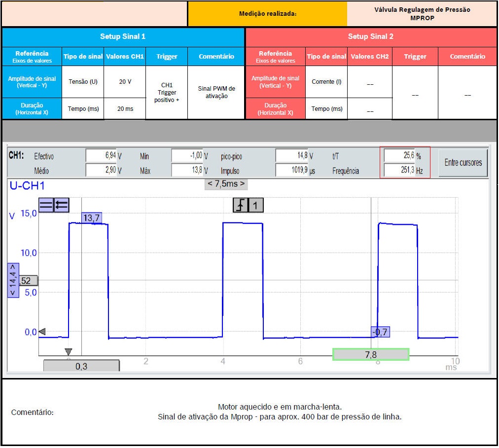Click the horizontal lines icon above the waveform
This screenshot has width=499, height=448.
46,205
